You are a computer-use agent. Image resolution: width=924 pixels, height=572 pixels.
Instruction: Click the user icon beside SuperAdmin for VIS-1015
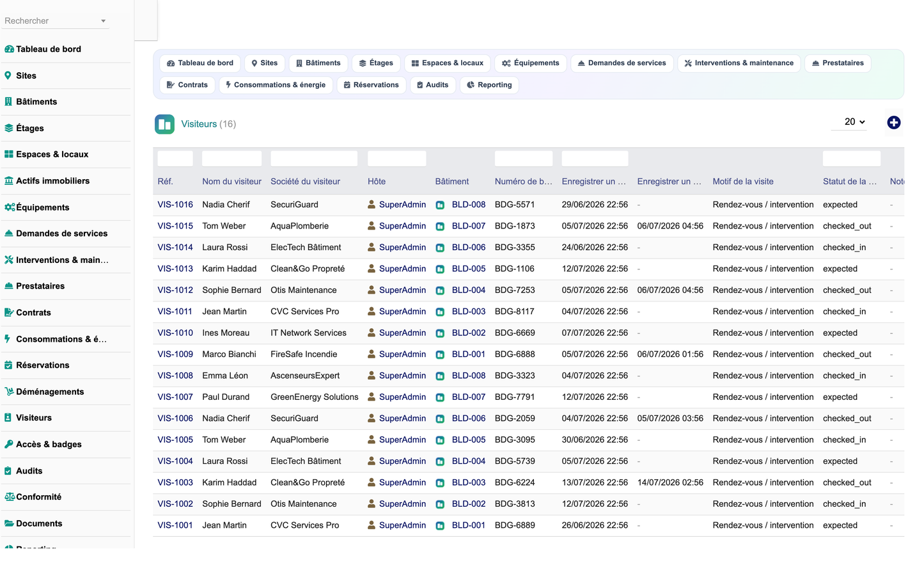click(372, 226)
